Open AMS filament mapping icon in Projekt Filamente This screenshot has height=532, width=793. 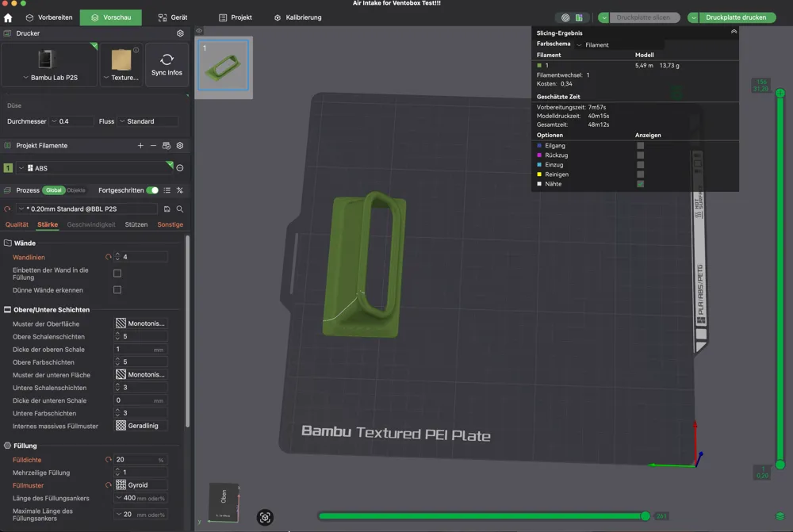167,146
